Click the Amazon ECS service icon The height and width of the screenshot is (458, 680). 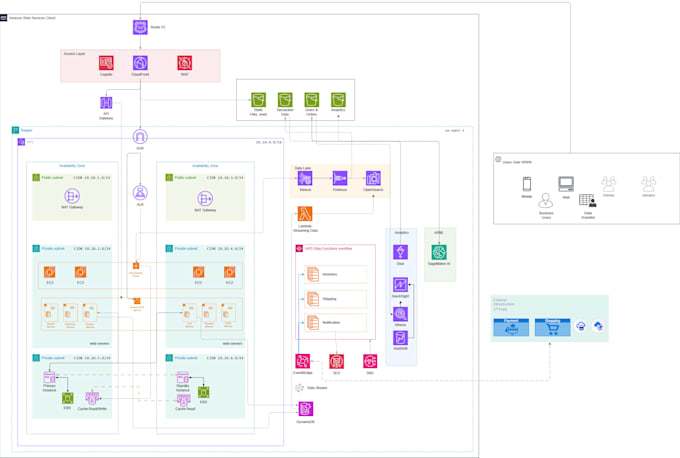(x=137, y=301)
